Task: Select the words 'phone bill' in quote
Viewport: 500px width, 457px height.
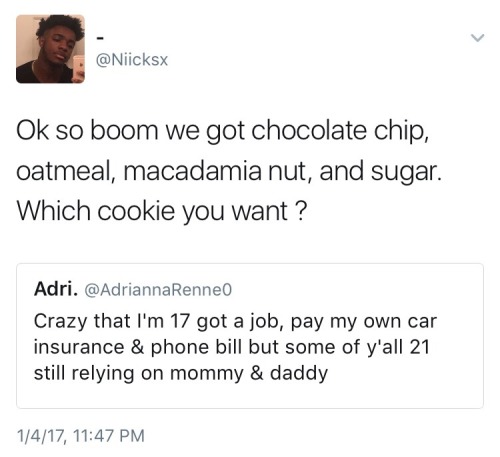Action: point(196,347)
